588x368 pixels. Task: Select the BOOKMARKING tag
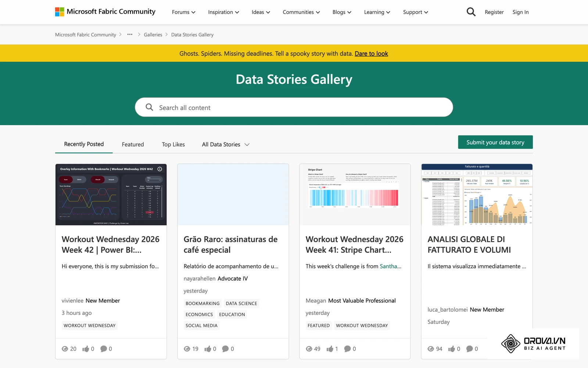202,304
